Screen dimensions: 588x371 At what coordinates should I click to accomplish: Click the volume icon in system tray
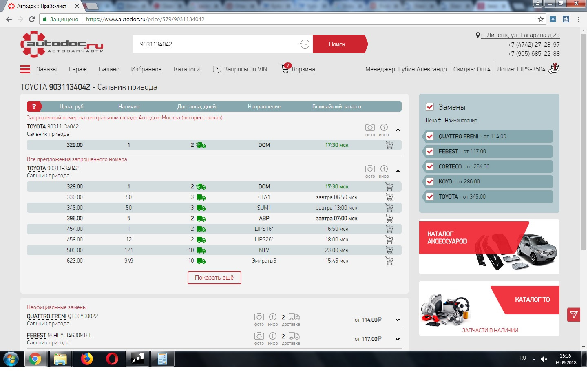544,359
